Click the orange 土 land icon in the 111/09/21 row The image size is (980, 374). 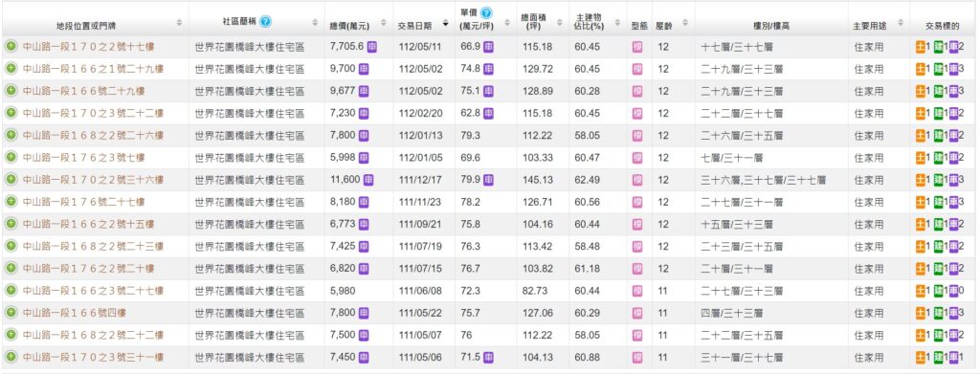pyautogui.click(x=920, y=224)
